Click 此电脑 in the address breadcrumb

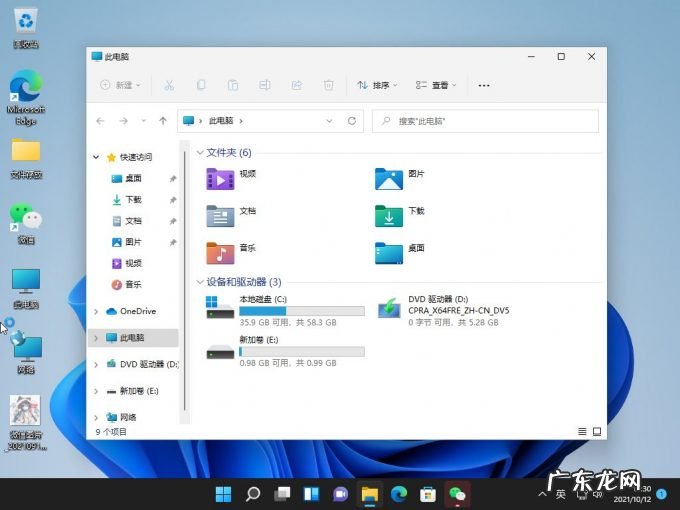(221, 121)
